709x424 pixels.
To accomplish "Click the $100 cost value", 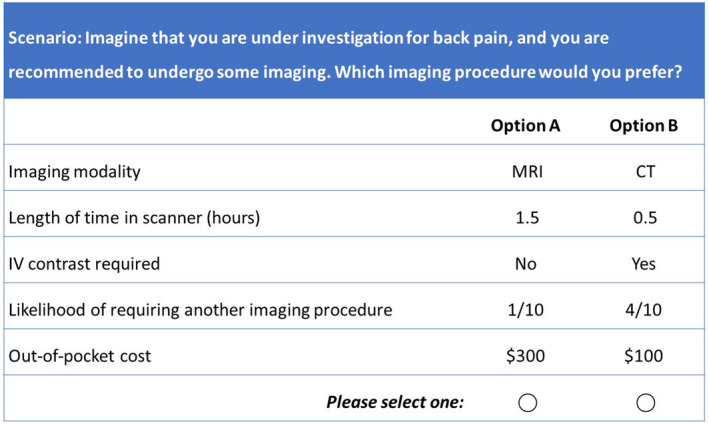I will click(643, 356).
